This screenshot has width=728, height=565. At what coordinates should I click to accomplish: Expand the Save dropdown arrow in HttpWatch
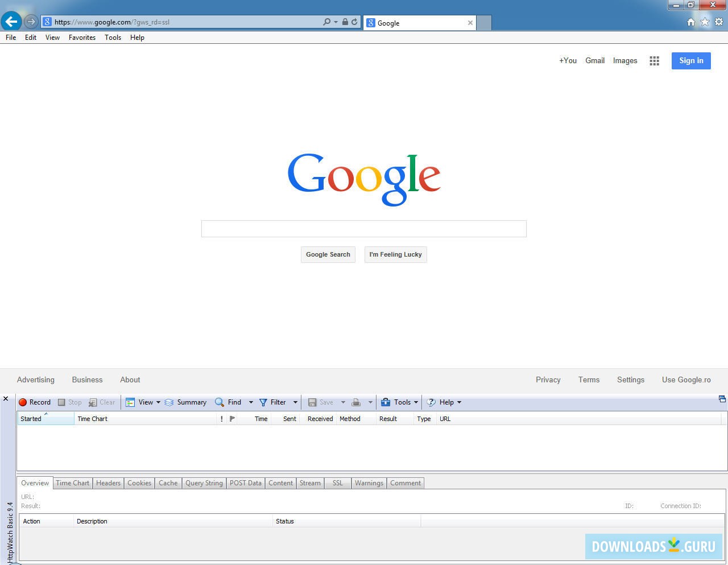tap(343, 402)
